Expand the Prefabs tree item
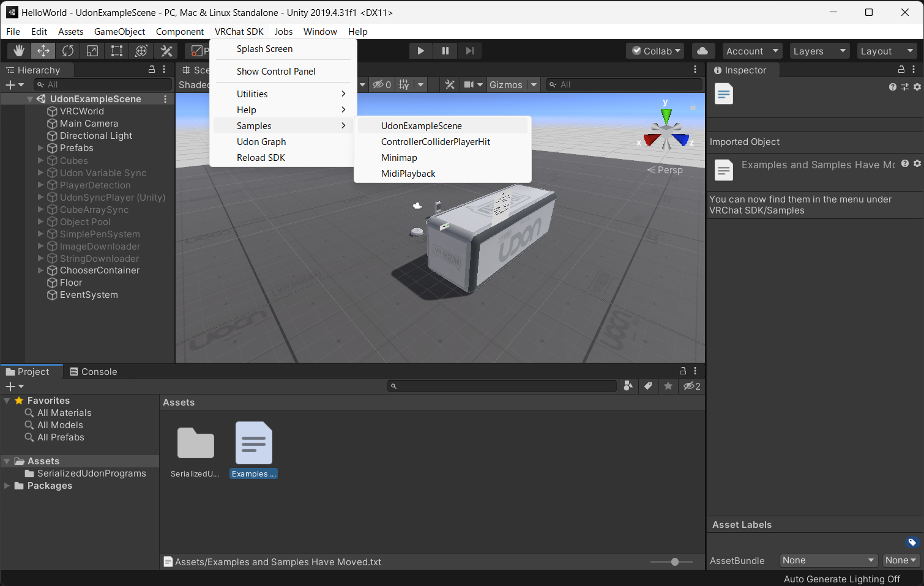Screen dimensions: 924x586 (x=41, y=148)
